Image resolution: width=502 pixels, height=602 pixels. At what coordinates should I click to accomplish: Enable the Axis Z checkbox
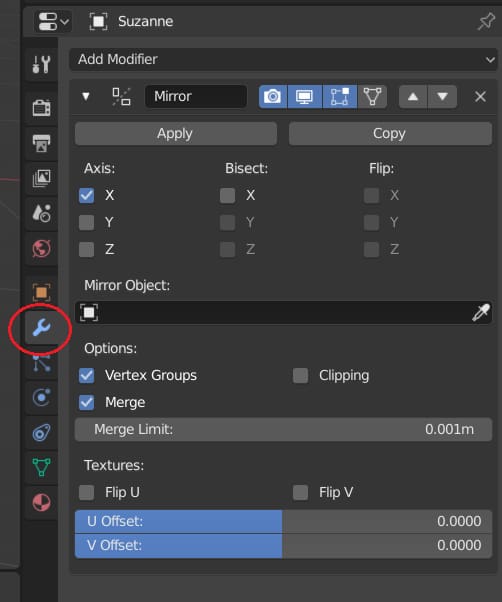click(x=86, y=249)
